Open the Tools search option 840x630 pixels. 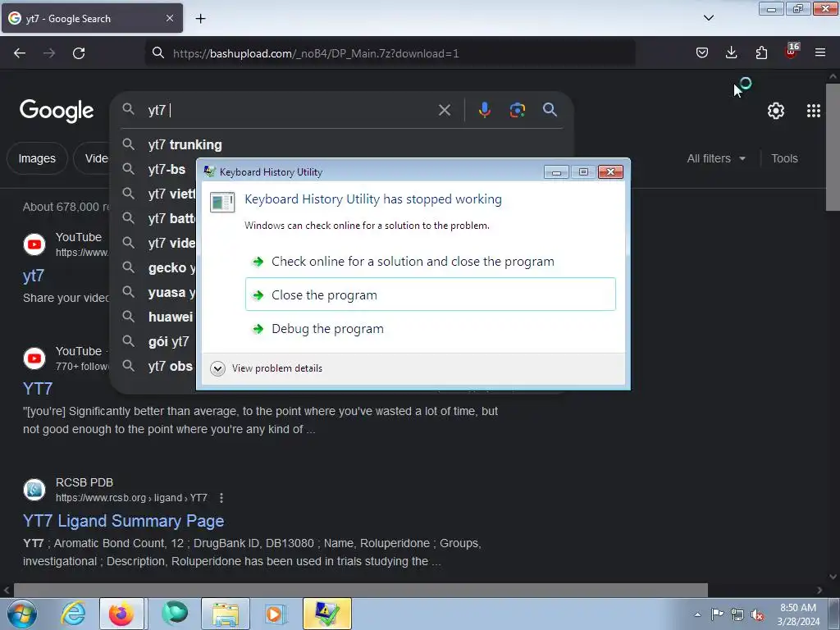tap(784, 158)
